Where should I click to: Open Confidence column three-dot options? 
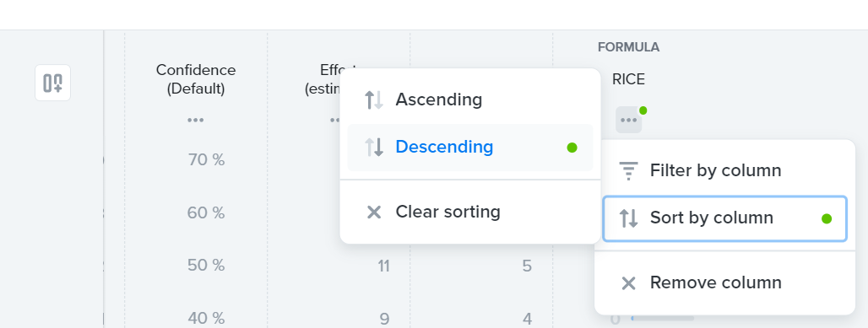(x=195, y=120)
